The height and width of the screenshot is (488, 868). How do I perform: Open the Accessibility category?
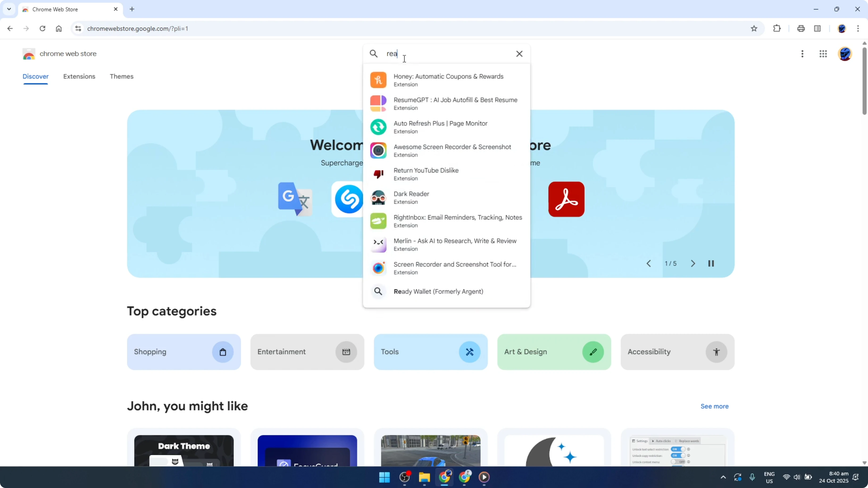coord(677,352)
